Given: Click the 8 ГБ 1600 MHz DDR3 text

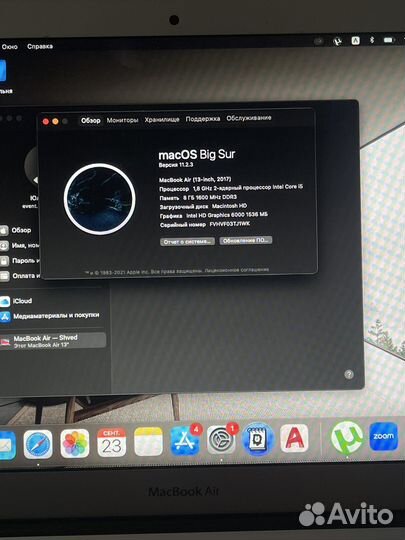Looking at the screenshot, I should [210, 197].
